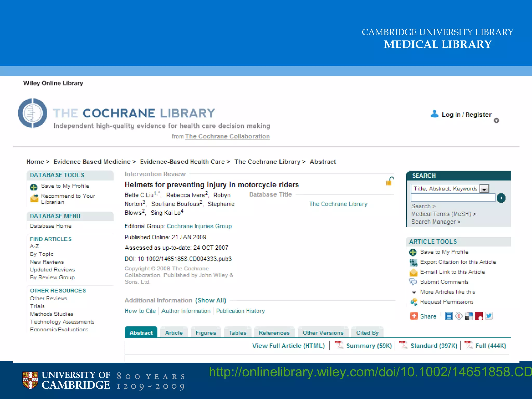Switch to the Article tab
The height and width of the screenshot is (399, 532).
(174, 333)
